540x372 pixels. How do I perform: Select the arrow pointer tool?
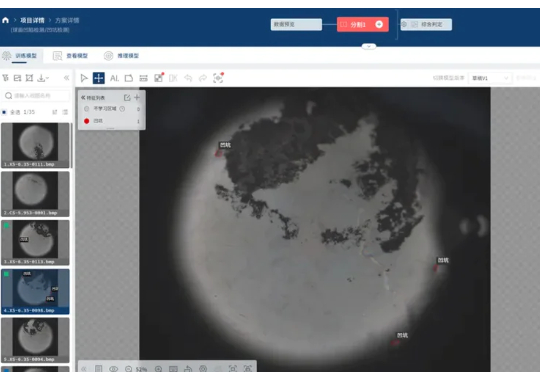[84, 78]
